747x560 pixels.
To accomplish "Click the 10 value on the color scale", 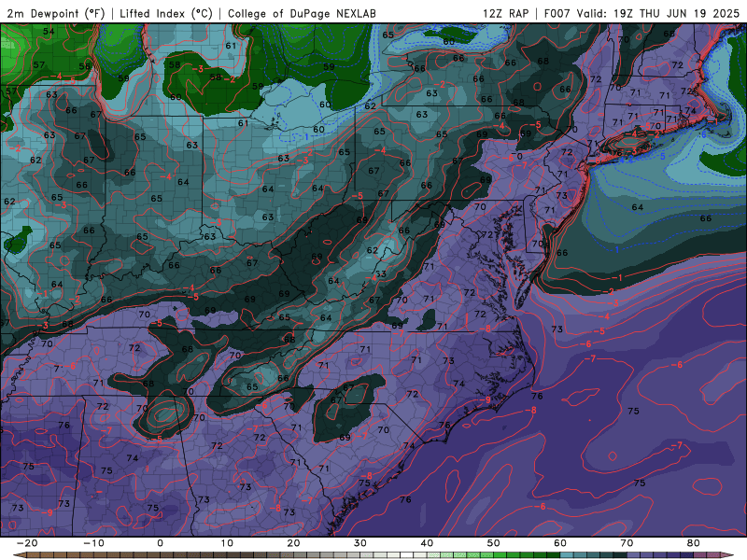I will coord(227,543).
